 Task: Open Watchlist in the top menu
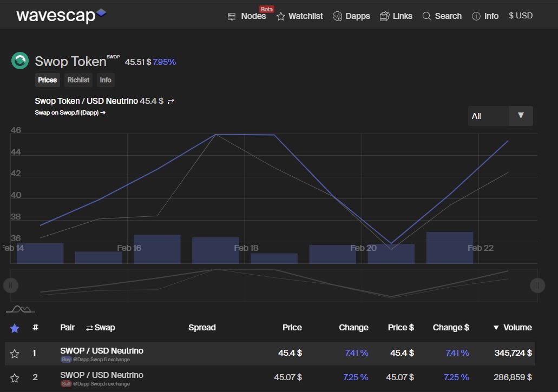coord(305,16)
